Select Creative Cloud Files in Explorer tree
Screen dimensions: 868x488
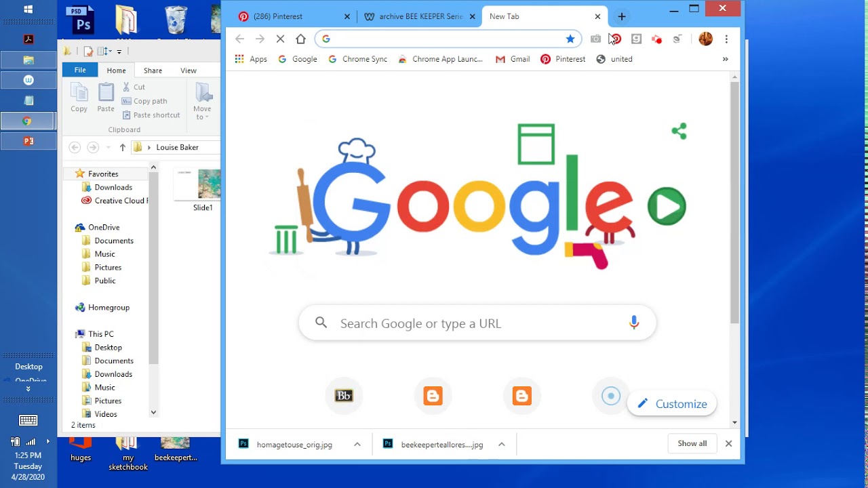(x=115, y=201)
